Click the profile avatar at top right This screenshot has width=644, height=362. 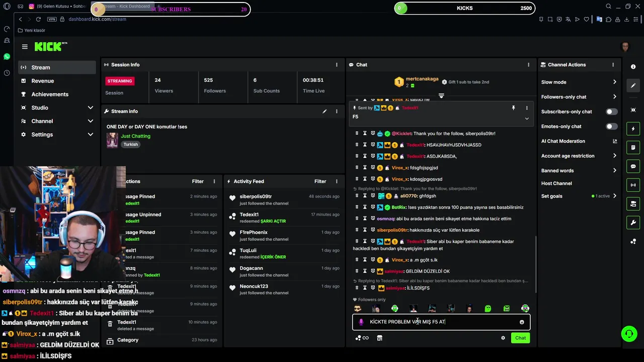click(x=625, y=47)
